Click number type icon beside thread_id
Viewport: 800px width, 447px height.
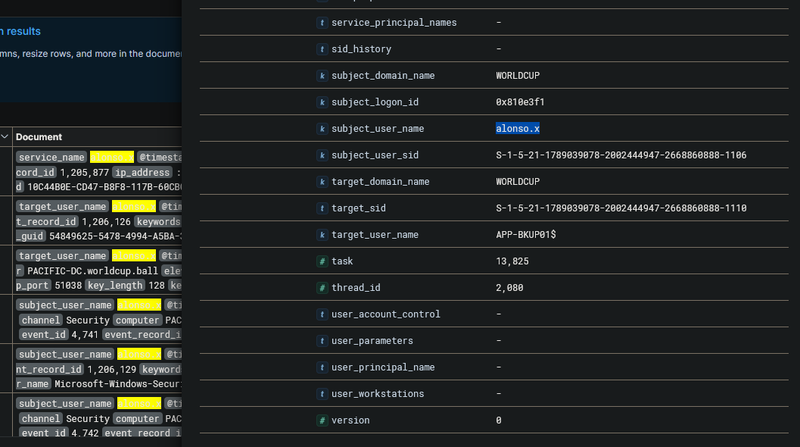(x=322, y=288)
